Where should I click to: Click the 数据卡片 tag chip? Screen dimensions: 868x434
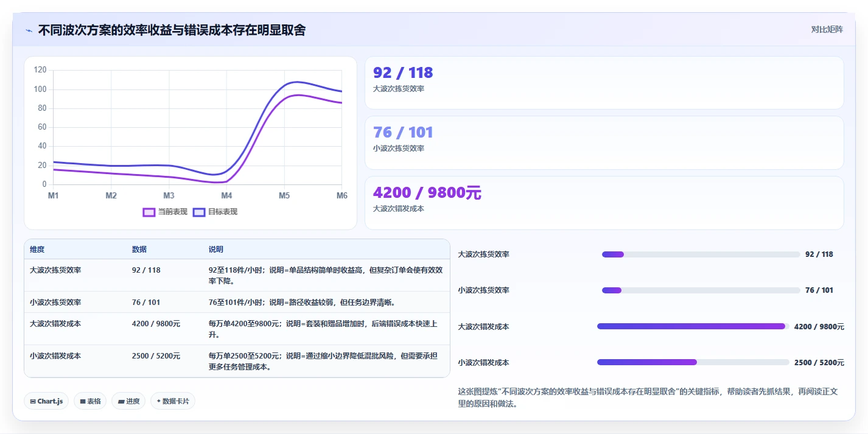tap(173, 401)
